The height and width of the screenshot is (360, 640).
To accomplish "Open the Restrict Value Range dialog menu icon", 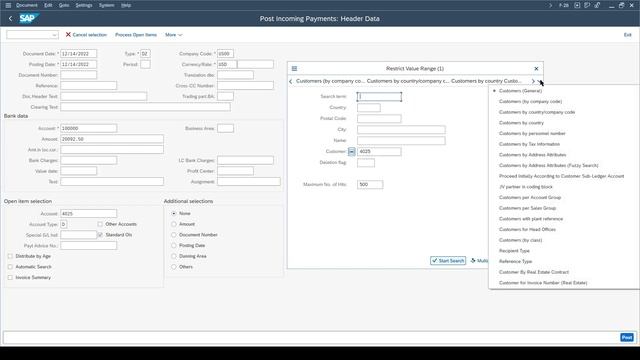I will point(294,69).
